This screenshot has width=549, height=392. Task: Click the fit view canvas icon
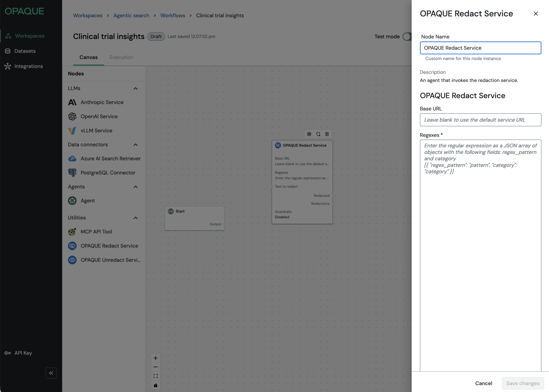click(x=156, y=376)
